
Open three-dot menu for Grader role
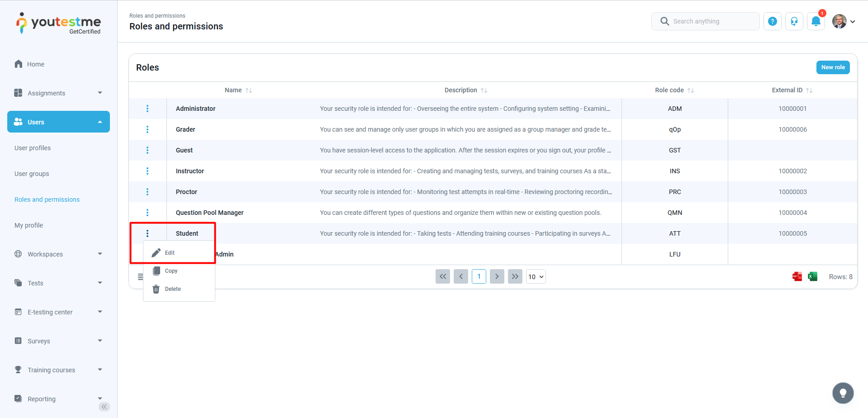click(147, 129)
